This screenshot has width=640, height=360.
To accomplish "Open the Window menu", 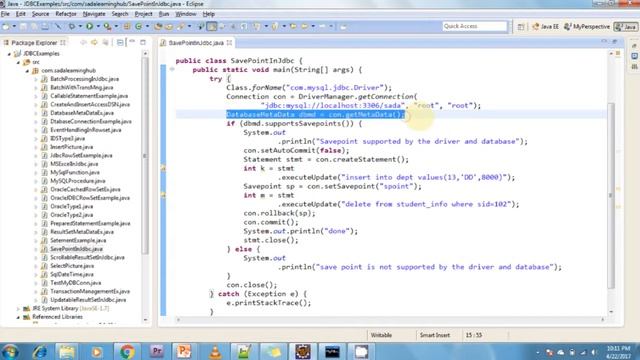I will click(x=186, y=14).
